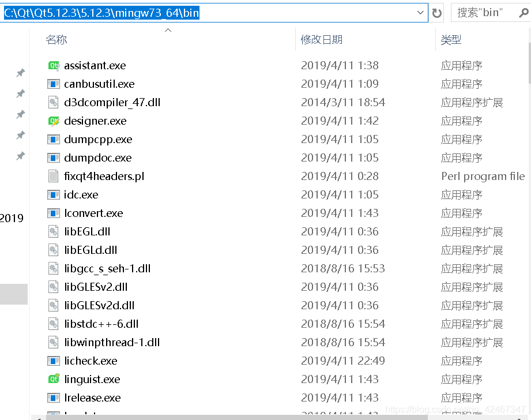Screen dimensions: 531x420
Task: Click the refresh button beside address bar
Action: 437,13
